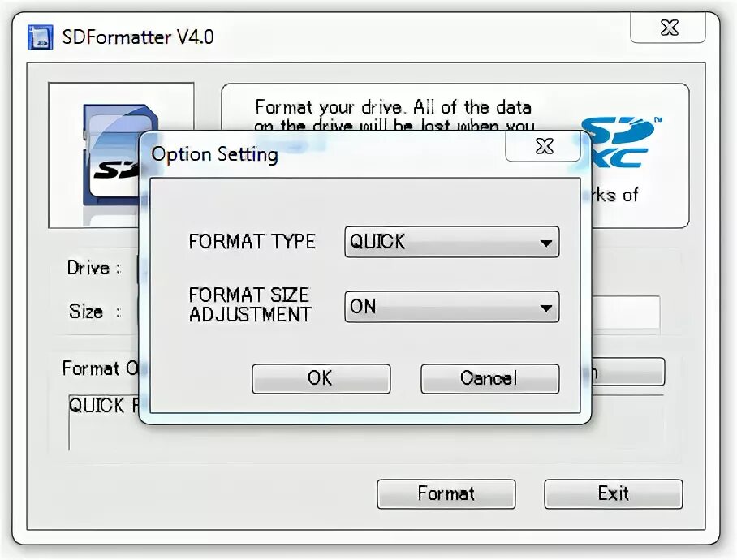Confirm options with the OK button

tap(321, 379)
